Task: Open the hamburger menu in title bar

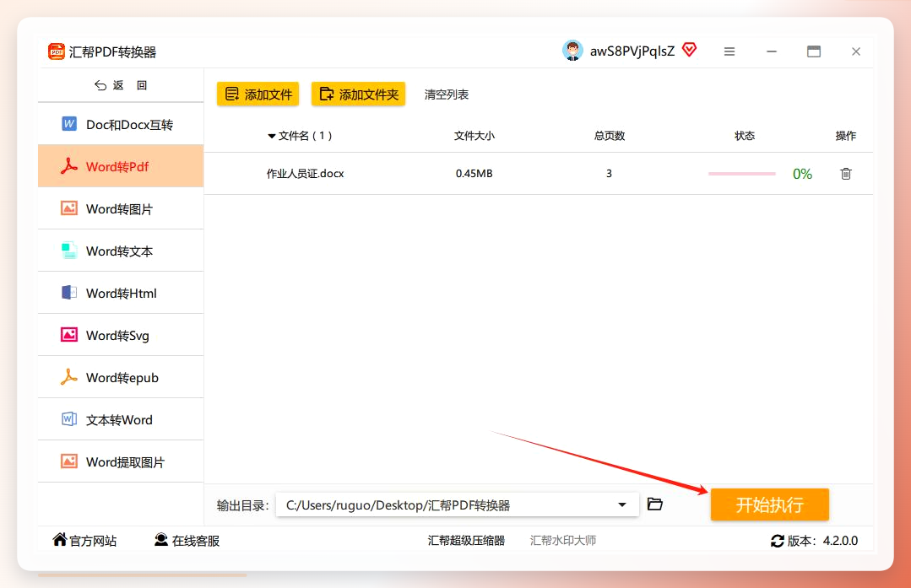Action: (729, 51)
